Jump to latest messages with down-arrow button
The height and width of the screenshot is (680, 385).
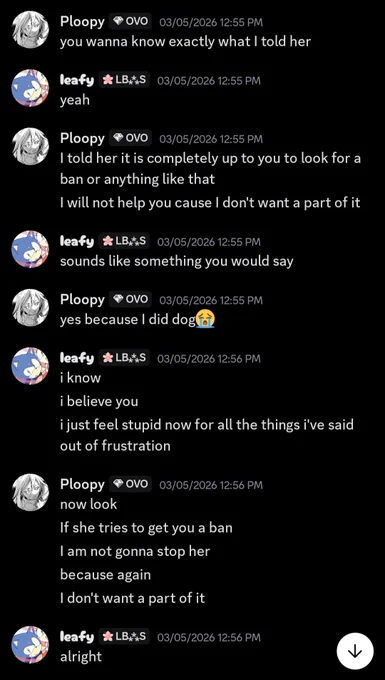click(x=355, y=651)
